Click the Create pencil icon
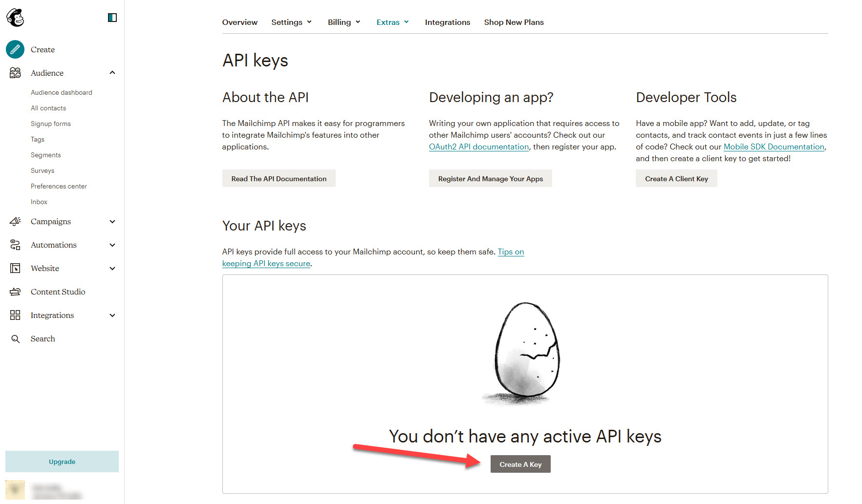 coord(15,49)
